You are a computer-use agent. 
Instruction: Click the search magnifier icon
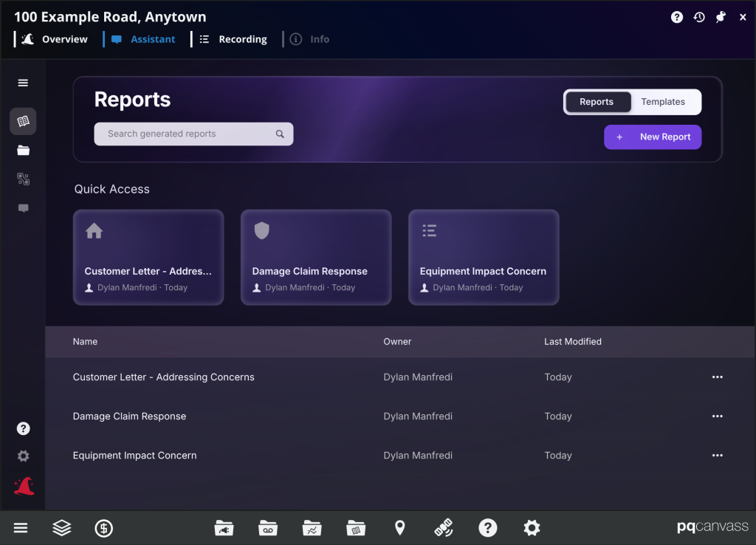280,134
